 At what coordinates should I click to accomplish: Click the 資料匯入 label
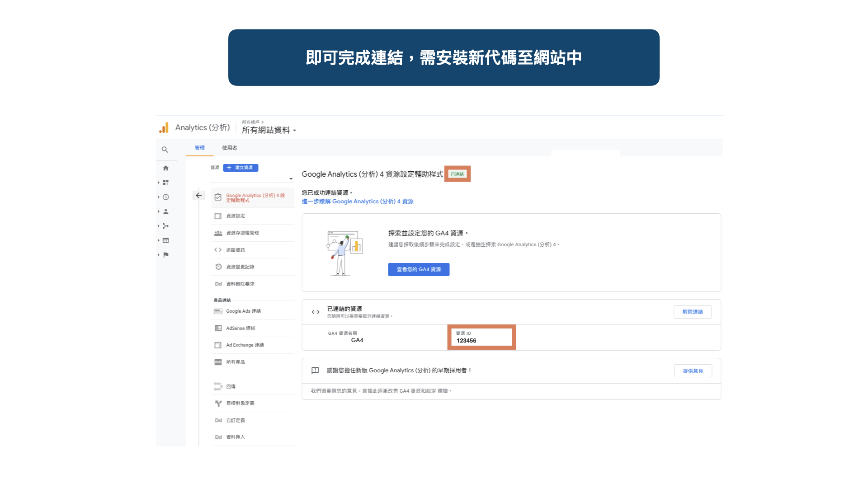click(x=236, y=437)
